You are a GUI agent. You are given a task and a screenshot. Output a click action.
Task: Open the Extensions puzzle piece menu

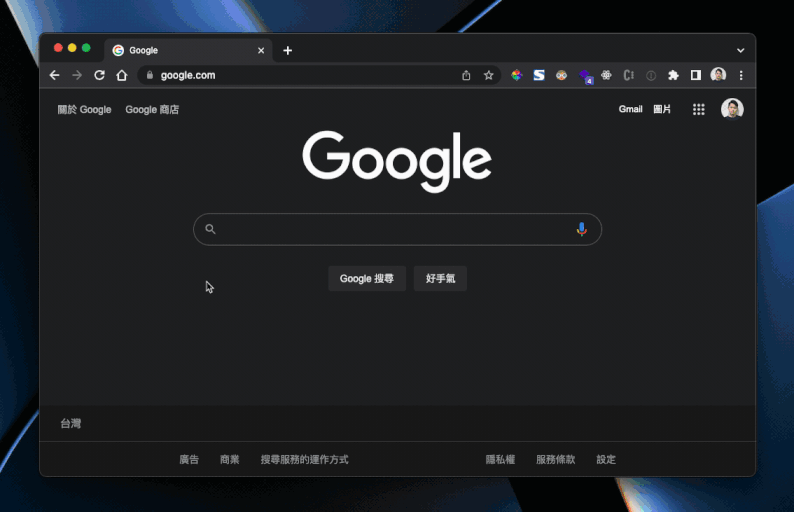coord(673,75)
